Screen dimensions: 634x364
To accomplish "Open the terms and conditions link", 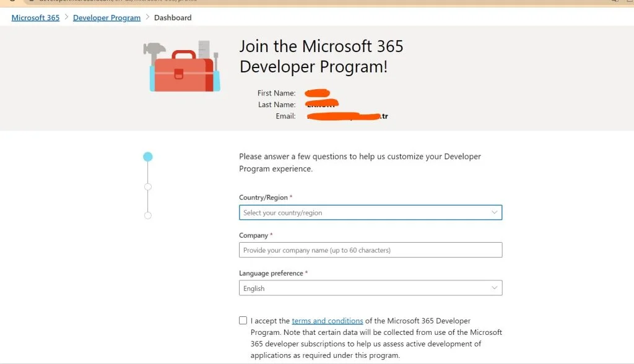I will (x=328, y=321).
